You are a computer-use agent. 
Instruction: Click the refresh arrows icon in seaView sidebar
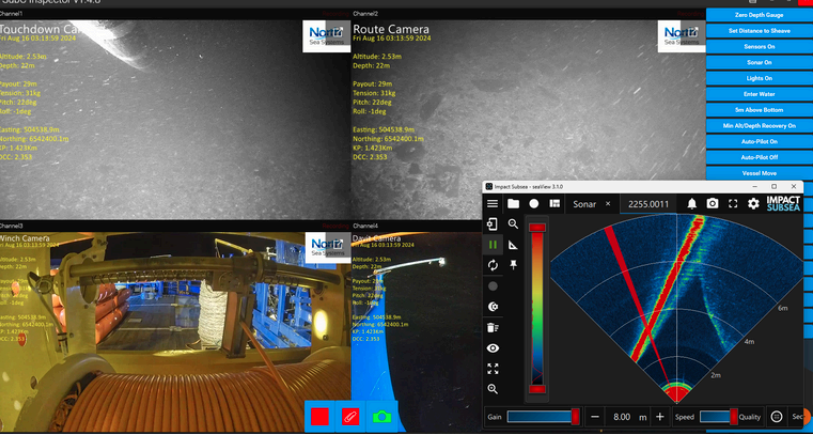(493, 265)
